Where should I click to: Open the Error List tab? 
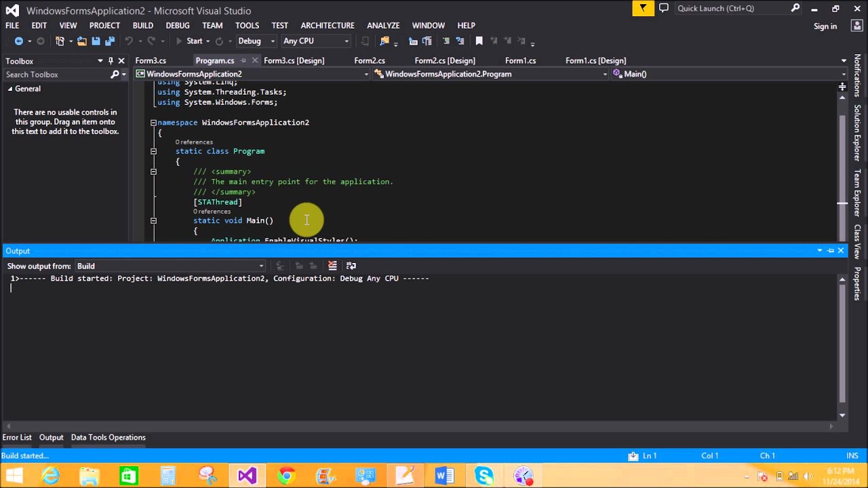(17, 437)
